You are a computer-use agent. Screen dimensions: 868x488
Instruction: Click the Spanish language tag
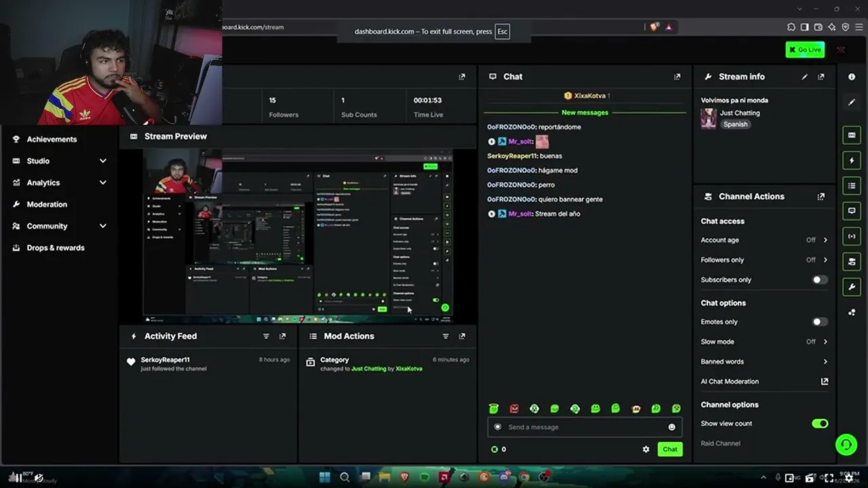pyautogui.click(x=735, y=124)
